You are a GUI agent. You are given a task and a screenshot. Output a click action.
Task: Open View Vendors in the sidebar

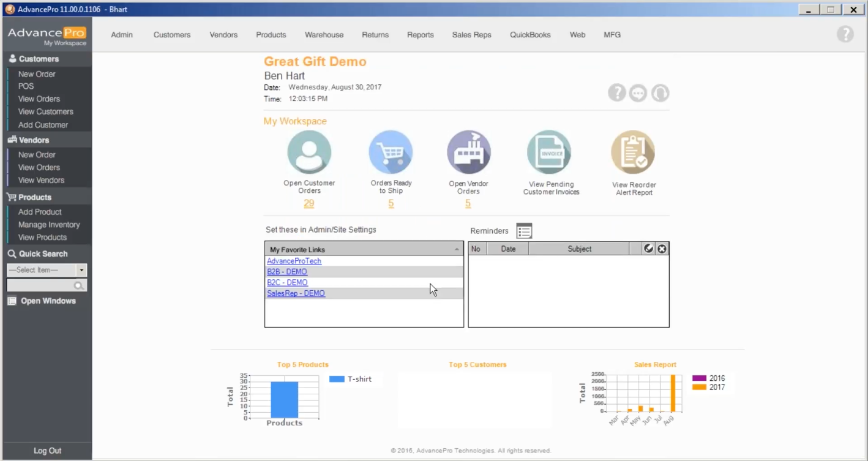pos(41,181)
